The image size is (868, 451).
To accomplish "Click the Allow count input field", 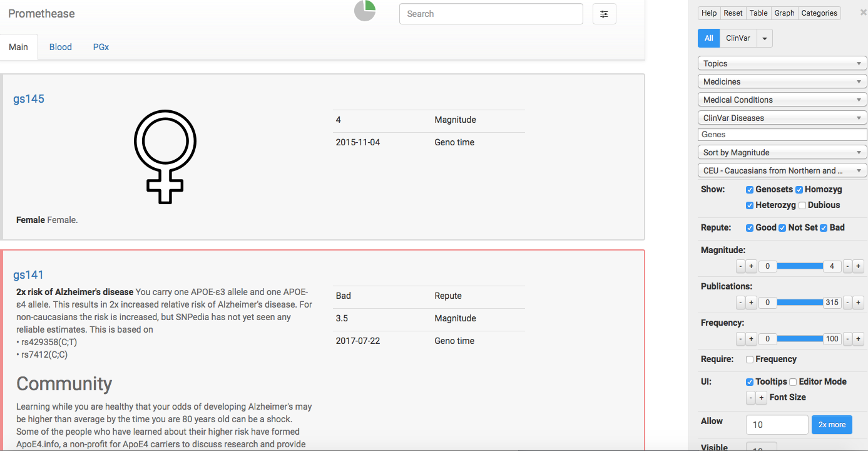I will pos(777,425).
